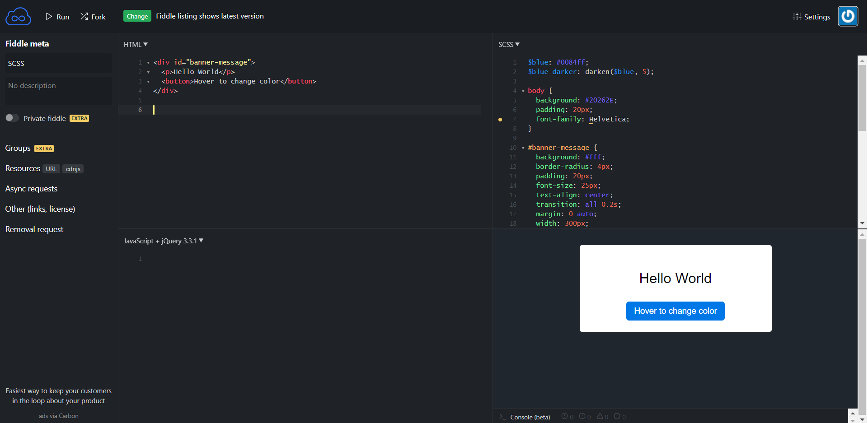Click the cdnjs resources tag
Image resolution: width=868 pixels, height=423 pixels.
pyautogui.click(x=73, y=169)
